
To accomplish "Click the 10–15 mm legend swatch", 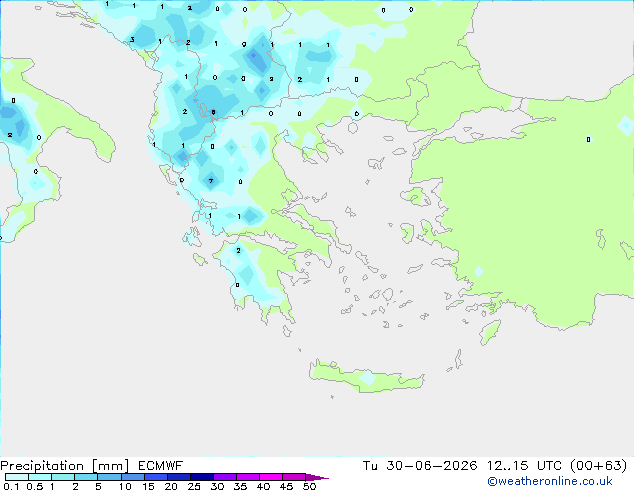I will pos(132,477).
